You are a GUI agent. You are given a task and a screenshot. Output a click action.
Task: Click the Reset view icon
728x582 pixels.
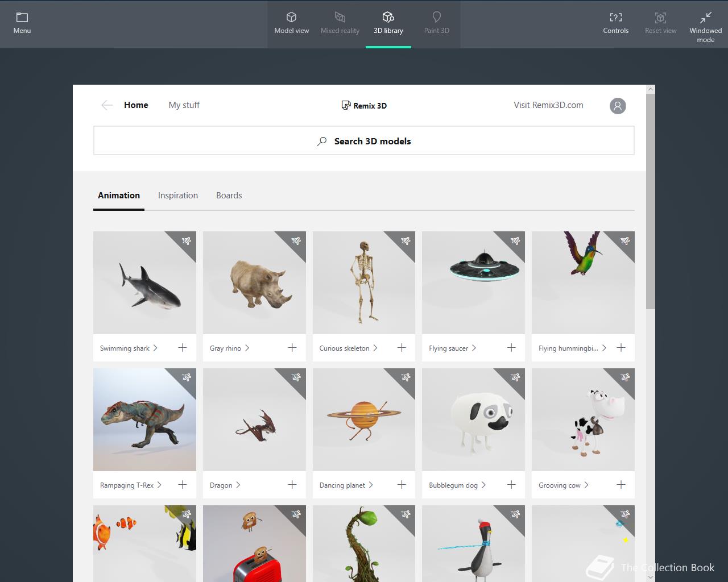click(x=660, y=17)
